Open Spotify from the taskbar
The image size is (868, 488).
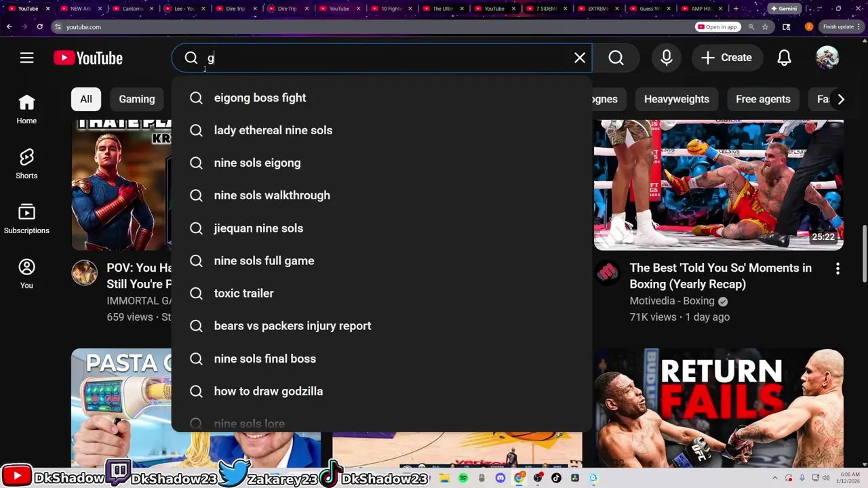463,478
